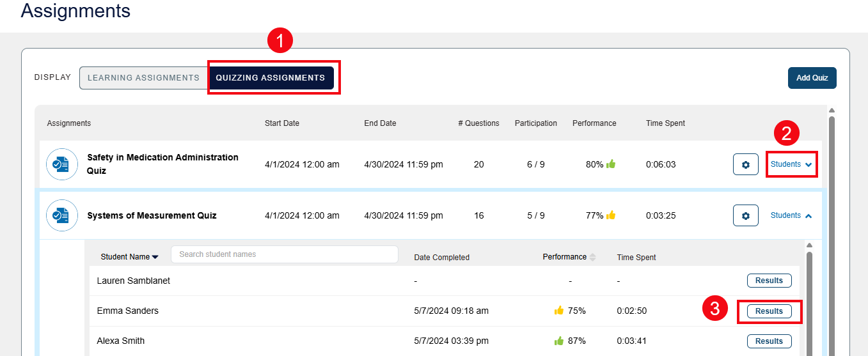This screenshot has height=356, width=868.
Task: Click participation value 6 / 9
Action: pyautogui.click(x=535, y=164)
